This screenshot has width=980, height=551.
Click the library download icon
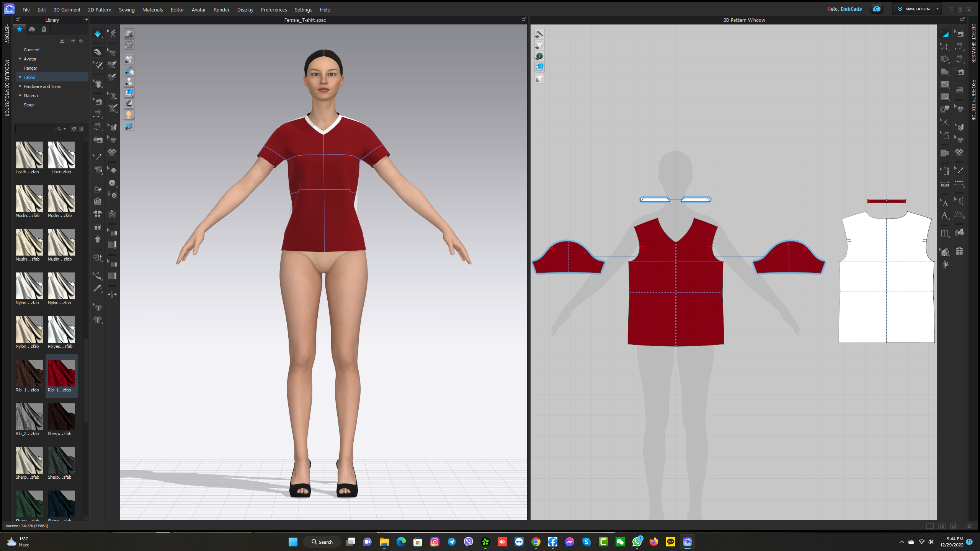tap(62, 41)
